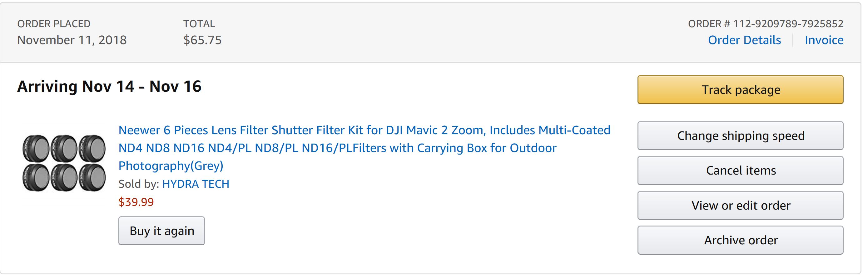868x280 pixels.
Task: Click the Arriving Nov 14 - Nov 16 heading
Action: pos(109,86)
